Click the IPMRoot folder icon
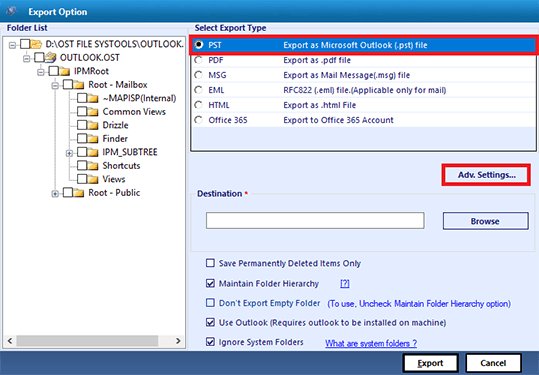539x375 pixels. [64, 71]
